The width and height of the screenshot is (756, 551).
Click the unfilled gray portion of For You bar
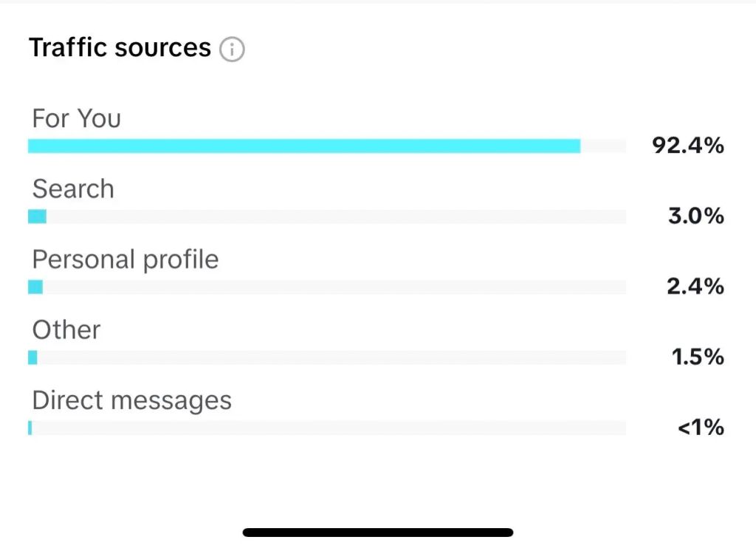coord(603,146)
